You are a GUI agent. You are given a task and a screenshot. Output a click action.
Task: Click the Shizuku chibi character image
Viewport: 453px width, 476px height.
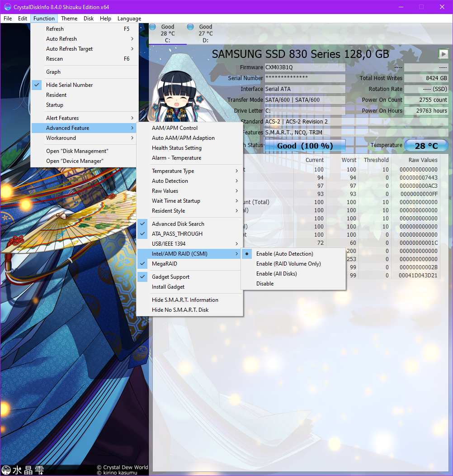tap(177, 95)
